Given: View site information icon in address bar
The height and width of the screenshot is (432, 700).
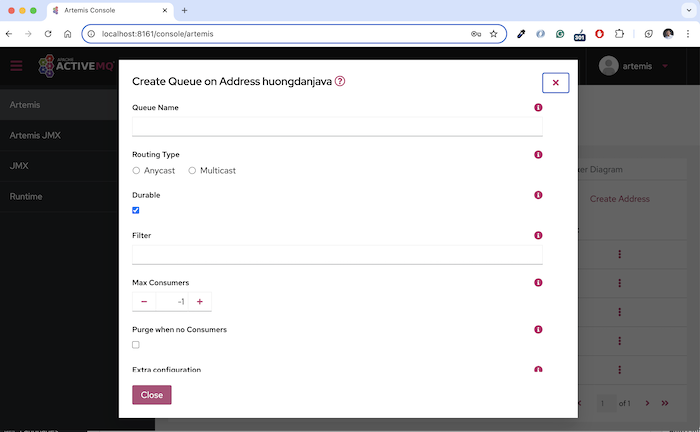Looking at the screenshot, I should (x=91, y=34).
